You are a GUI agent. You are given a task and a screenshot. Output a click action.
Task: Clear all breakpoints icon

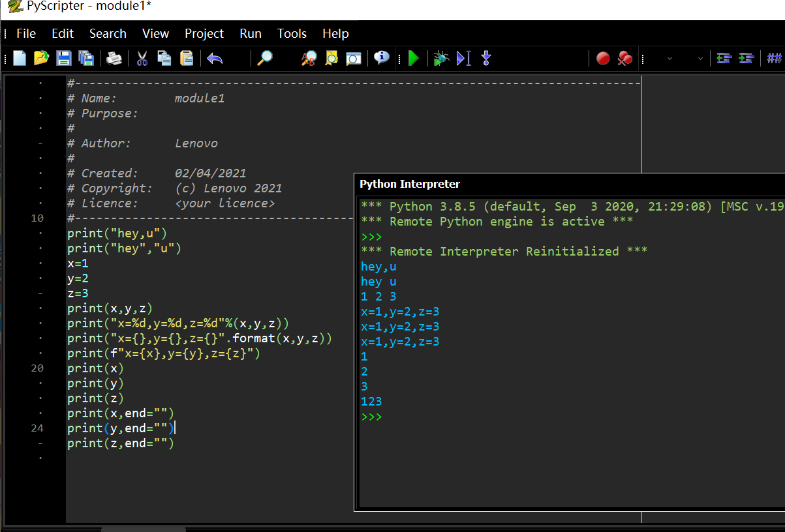pyautogui.click(x=625, y=59)
